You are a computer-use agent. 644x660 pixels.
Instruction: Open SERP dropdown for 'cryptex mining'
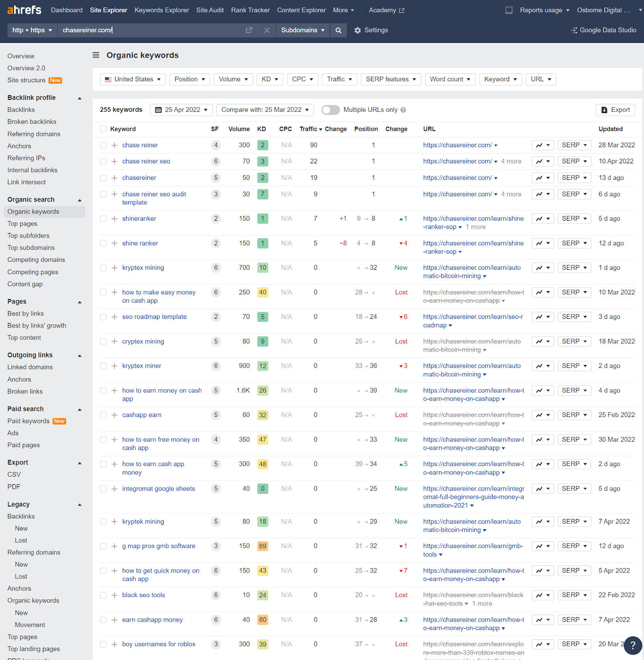click(x=574, y=342)
